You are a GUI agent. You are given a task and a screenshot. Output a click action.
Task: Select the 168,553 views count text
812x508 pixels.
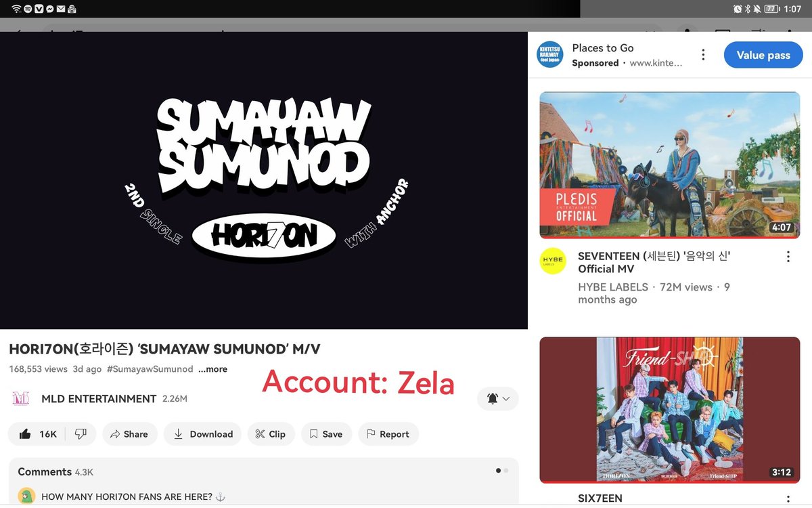pyautogui.click(x=38, y=369)
